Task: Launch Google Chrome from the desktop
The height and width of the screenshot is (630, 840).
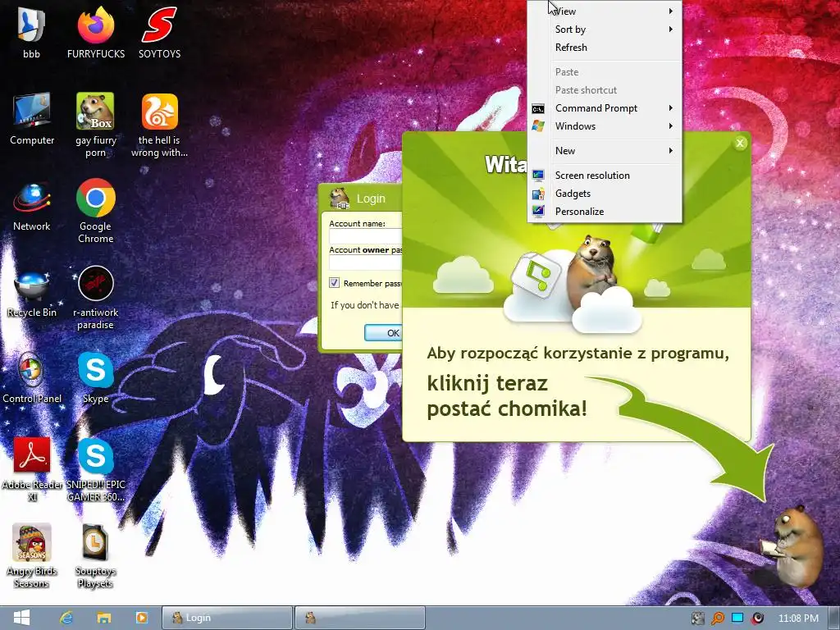Action: tap(95, 212)
